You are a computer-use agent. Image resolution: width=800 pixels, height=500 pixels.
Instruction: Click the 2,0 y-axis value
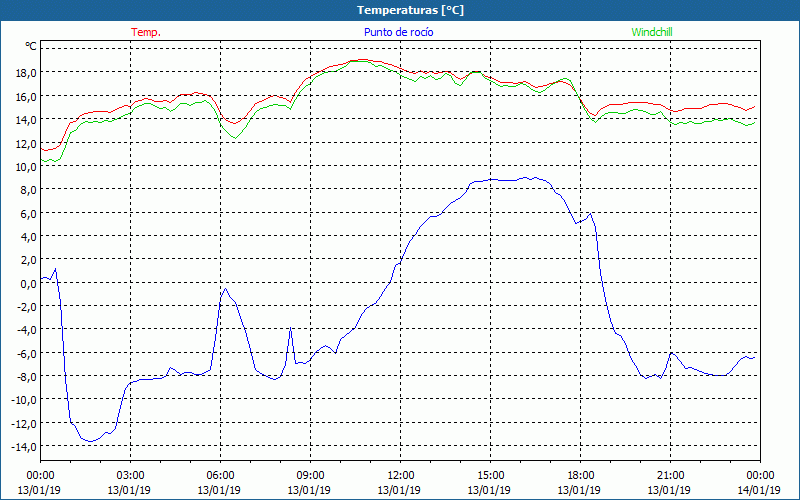point(29,261)
